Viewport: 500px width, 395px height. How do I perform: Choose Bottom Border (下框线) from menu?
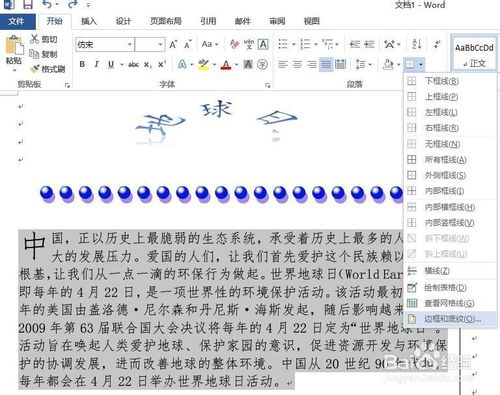(x=450, y=81)
